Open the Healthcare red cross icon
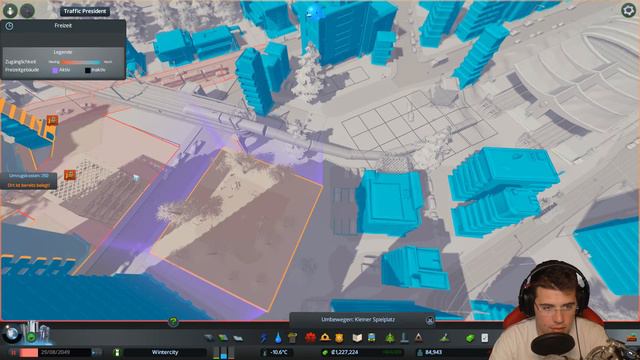 tap(311, 338)
